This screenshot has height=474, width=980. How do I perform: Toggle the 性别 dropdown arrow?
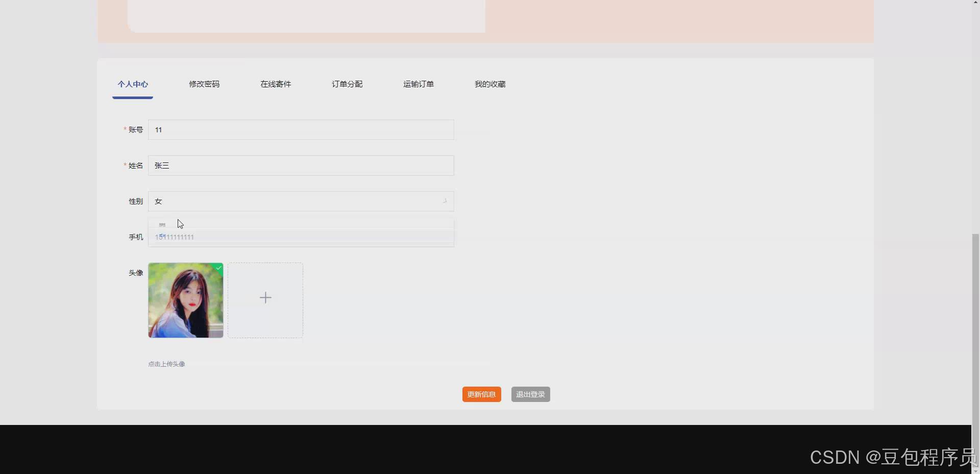[x=445, y=201]
